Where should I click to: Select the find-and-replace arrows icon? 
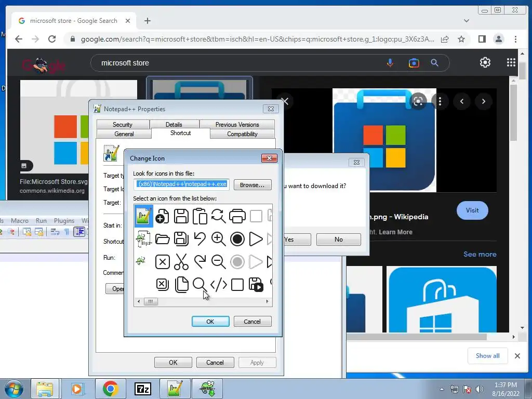click(x=219, y=216)
